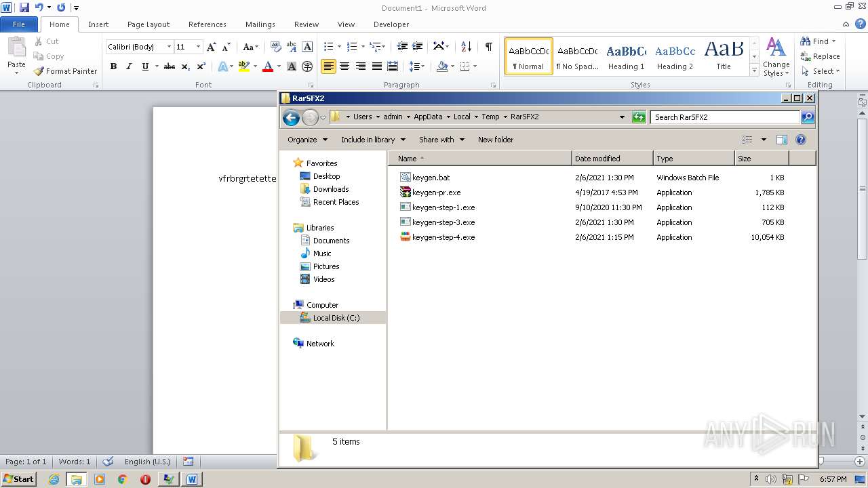The image size is (868, 488).
Task: Click Format Painter
Action: tap(66, 71)
